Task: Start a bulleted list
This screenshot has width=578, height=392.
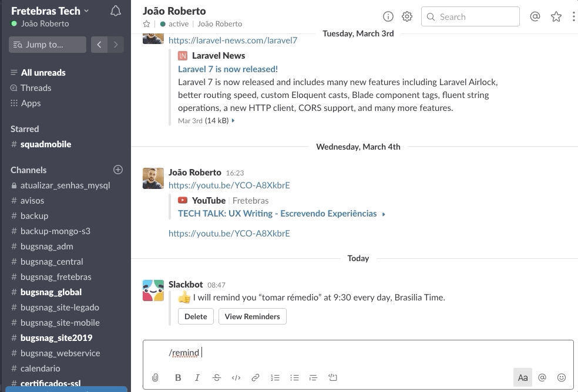Action: [294, 378]
